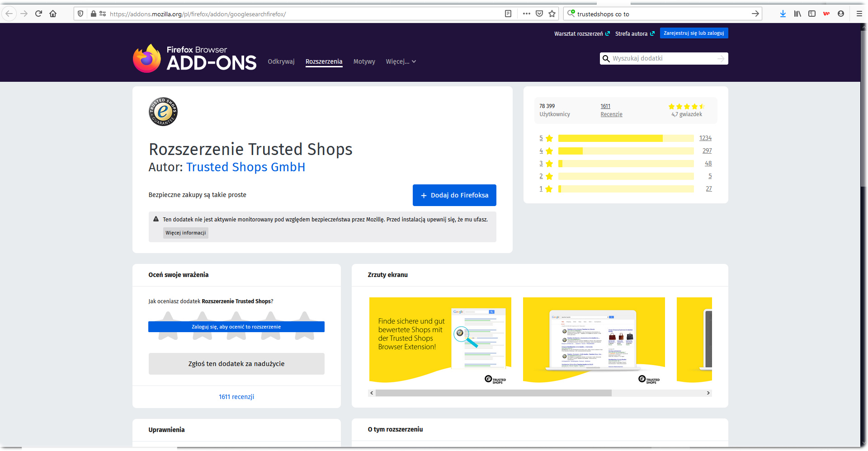
Task: Click the one-star rating bar
Action: click(626, 189)
